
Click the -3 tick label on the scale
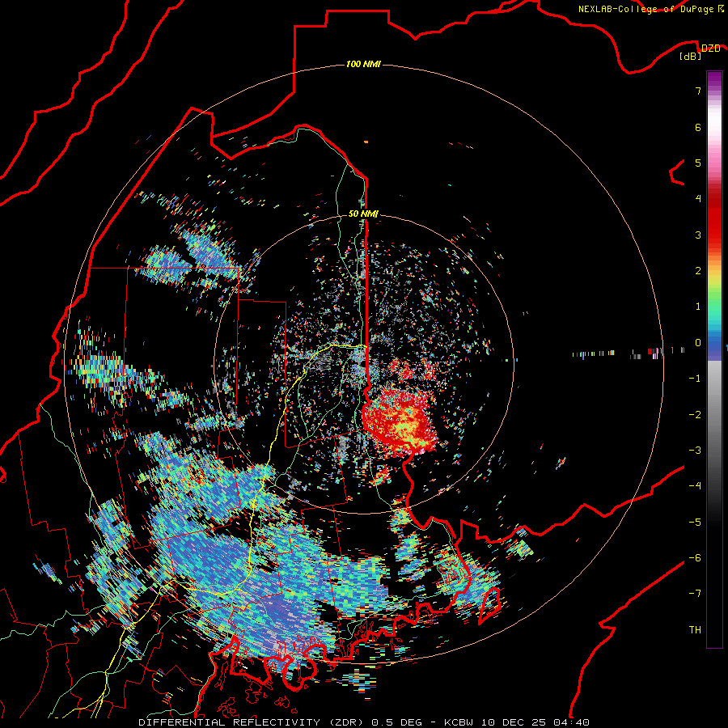point(695,451)
